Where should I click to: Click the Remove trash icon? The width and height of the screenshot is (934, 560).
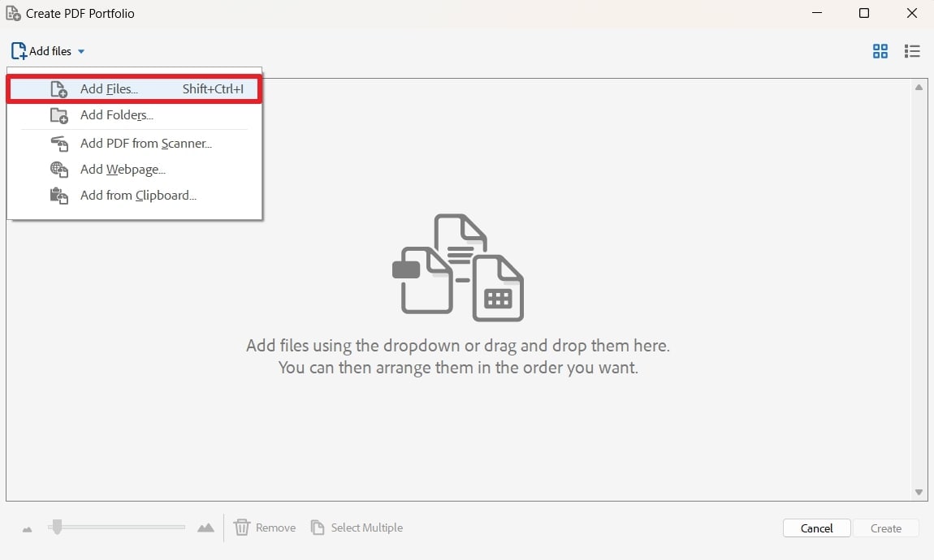pyautogui.click(x=242, y=528)
